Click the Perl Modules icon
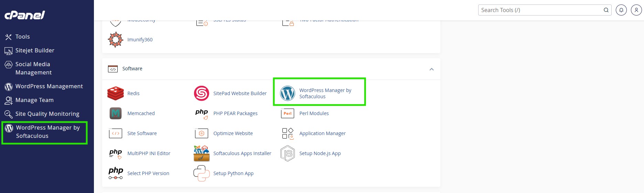Viewport: 644px width, 193px height. 288,113
